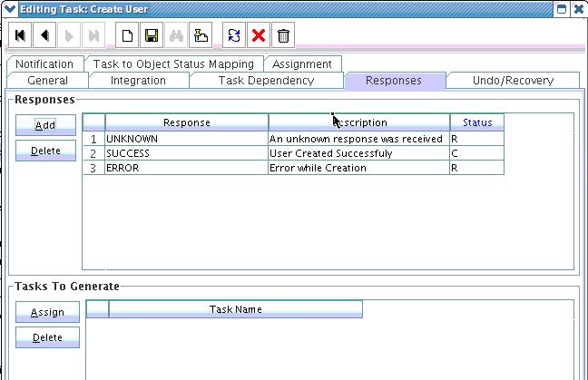Click the greyed last record icon
The width and height of the screenshot is (588, 380).
click(93, 35)
